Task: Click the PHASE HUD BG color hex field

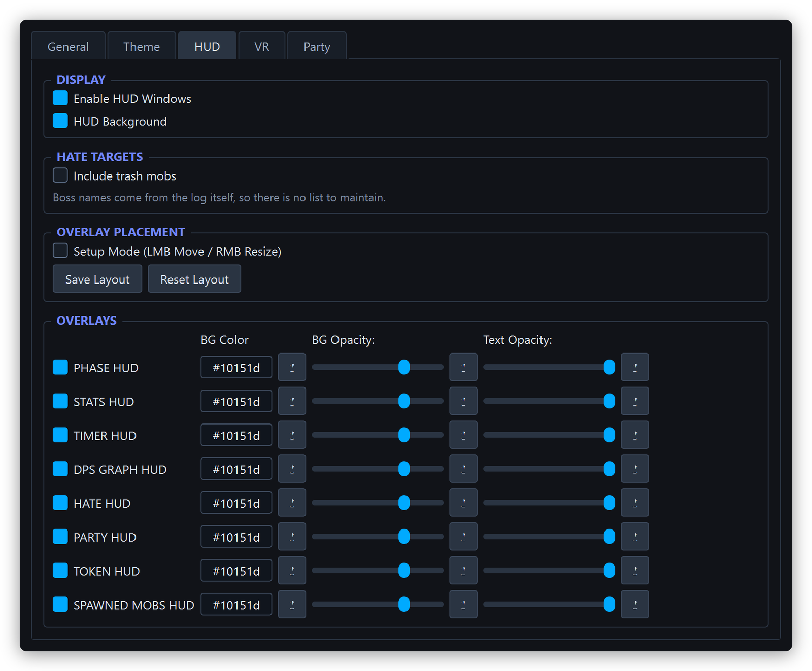Action: (236, 367)
